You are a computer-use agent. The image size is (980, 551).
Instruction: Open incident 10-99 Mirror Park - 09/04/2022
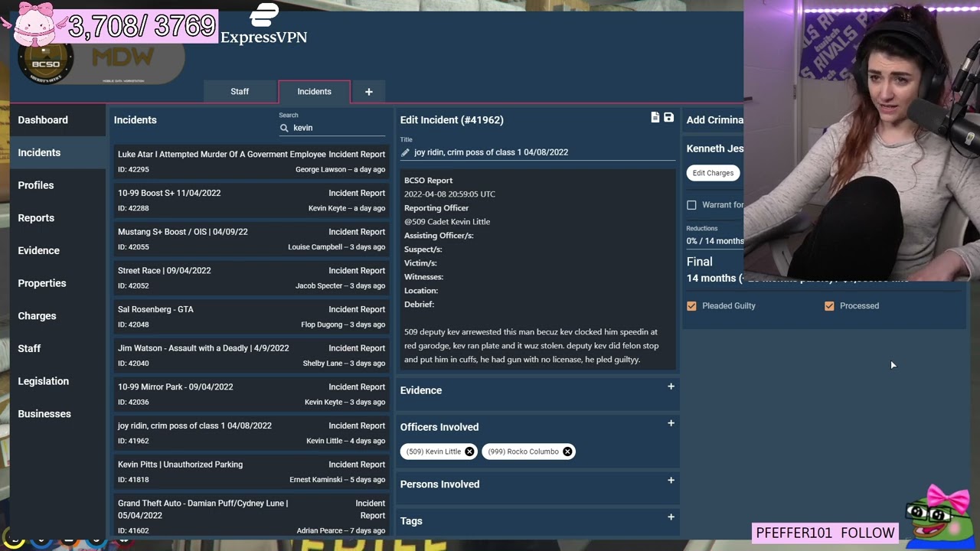[x=251, y=394]
